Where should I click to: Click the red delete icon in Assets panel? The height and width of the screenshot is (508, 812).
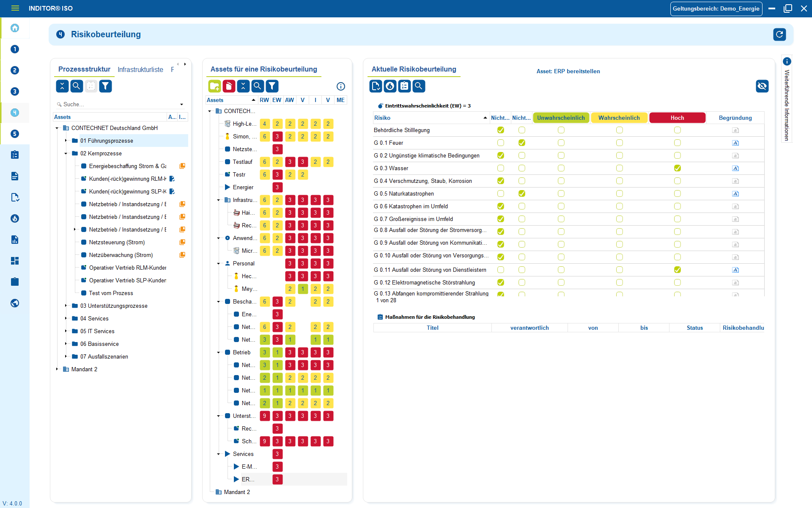tap(229, 86)
